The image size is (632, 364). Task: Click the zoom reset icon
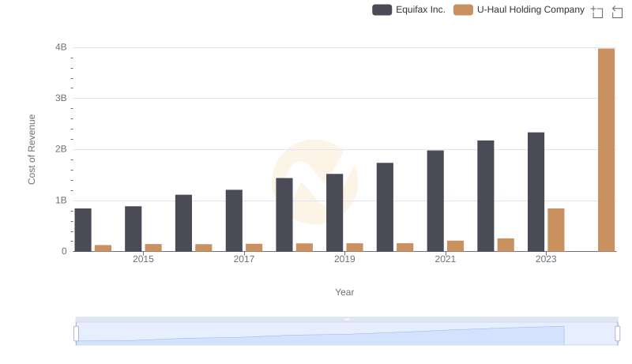click(x=617, y=12)
